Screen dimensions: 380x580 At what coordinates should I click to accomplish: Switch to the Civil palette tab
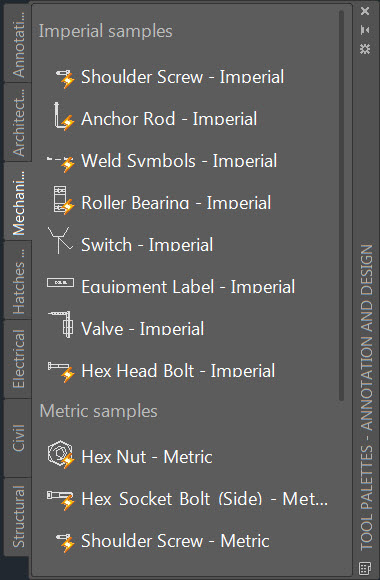coord(18,438)
